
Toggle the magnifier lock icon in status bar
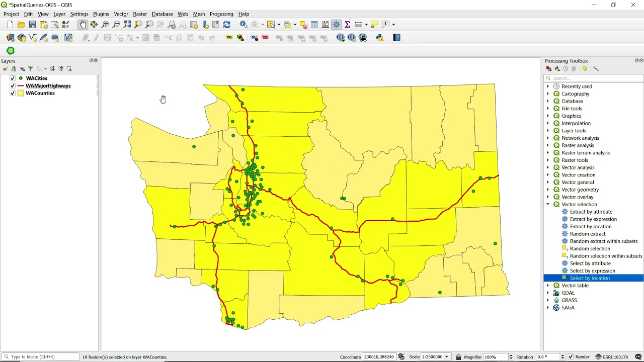coord(458,357)
